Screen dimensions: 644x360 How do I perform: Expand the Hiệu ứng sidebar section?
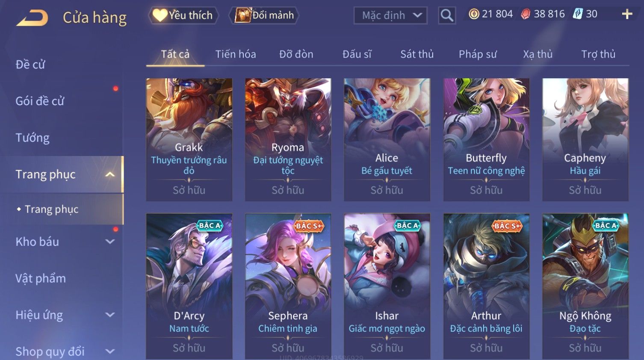(x=110, y=315)
